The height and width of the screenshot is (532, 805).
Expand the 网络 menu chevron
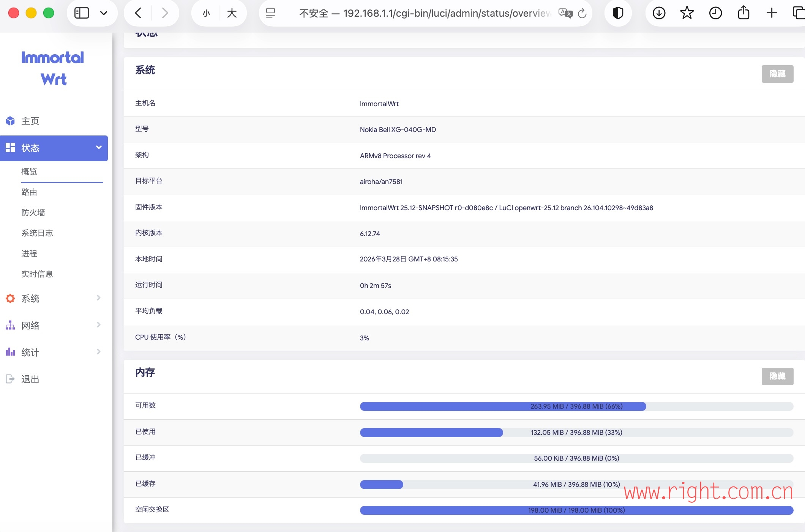tap(99, 325)
